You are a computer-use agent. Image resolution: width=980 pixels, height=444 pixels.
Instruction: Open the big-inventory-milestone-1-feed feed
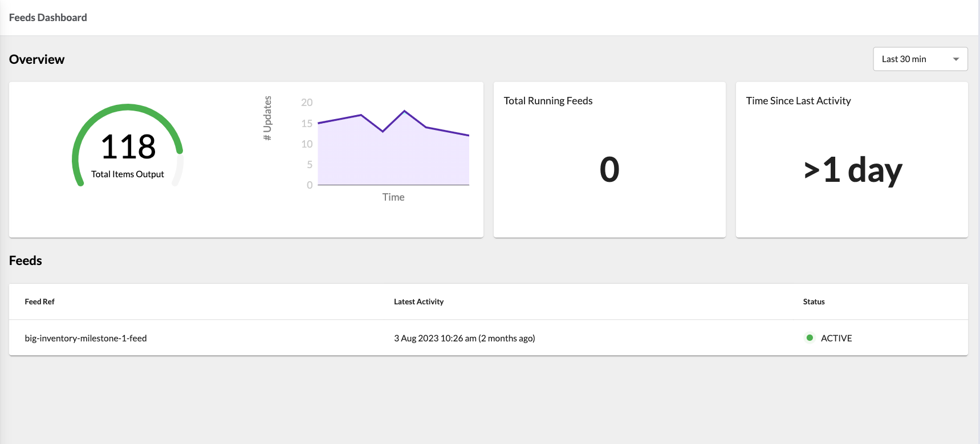click(x=86, y=338)
